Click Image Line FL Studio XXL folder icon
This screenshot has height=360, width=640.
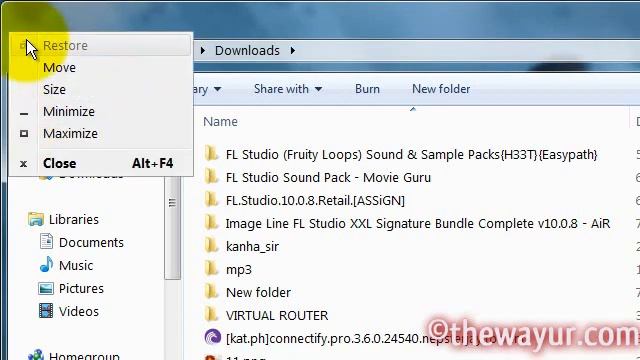coord(212,222)
